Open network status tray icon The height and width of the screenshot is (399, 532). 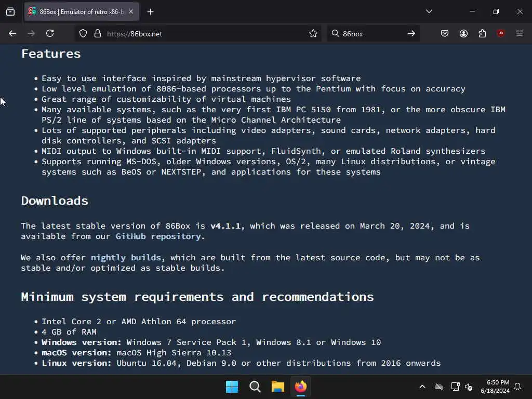[x=455, y=387]
